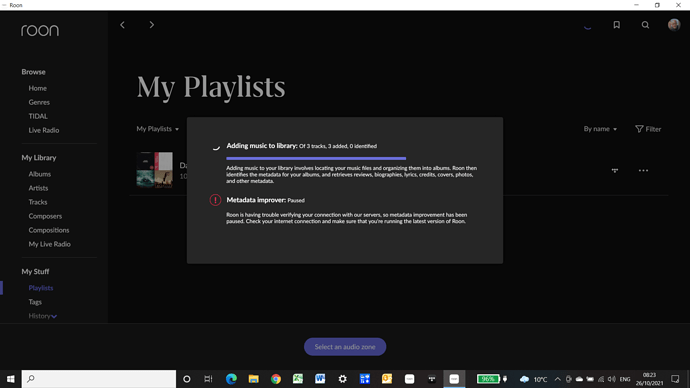The image size is (690, 388).
Task: Open My Live Radio in sidebar
Action: tap(49, 244)
